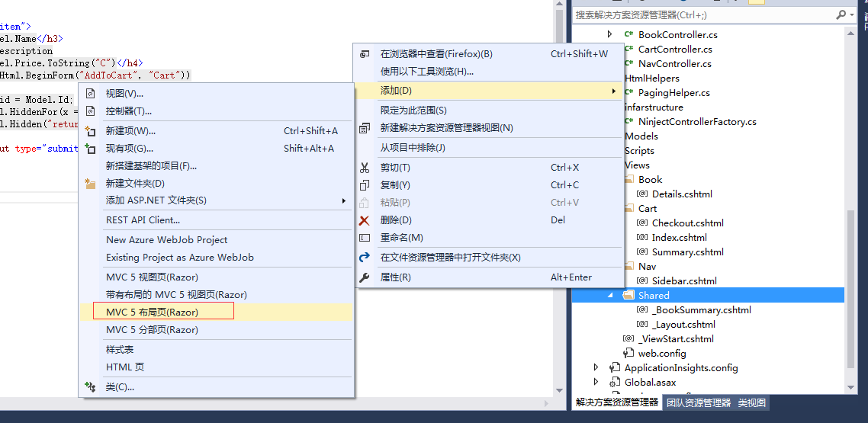
Task: Click the 现有项(G) existing item icon
Action: (x=90, y=148)
